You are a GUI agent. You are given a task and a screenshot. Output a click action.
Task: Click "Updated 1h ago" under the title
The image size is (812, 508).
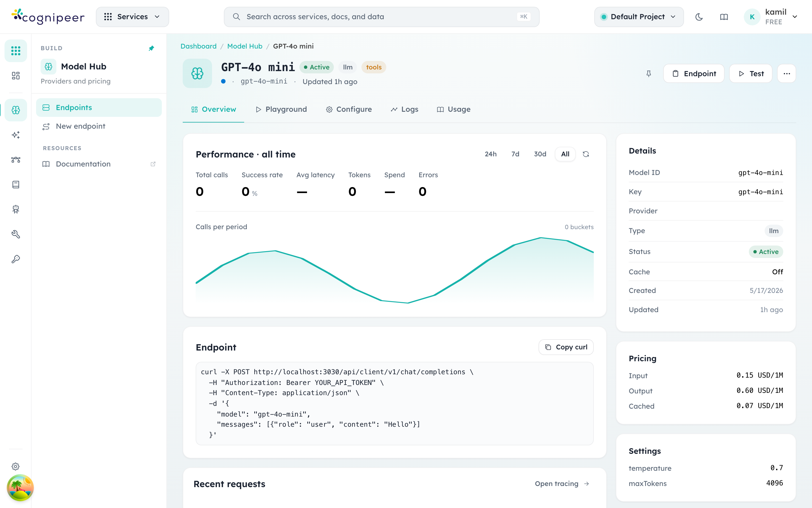click(x=330, y=82)
